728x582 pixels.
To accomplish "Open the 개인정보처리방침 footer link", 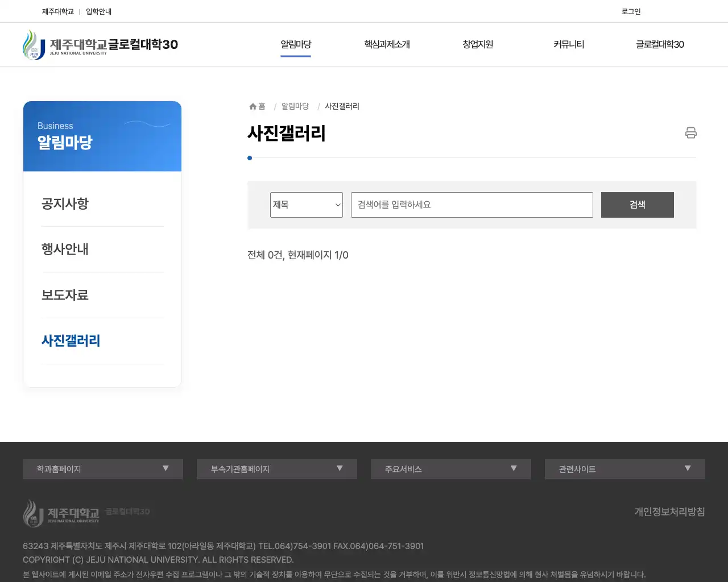I will [669, 512].
